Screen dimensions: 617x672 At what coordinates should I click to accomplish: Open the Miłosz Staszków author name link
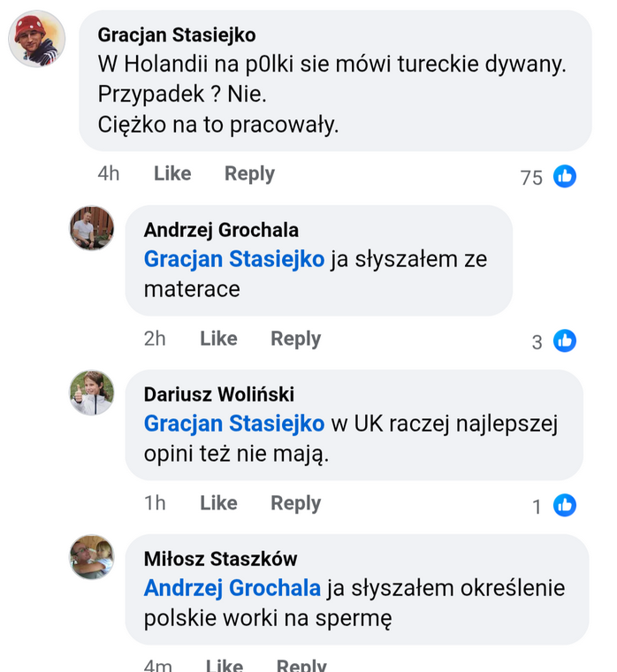[221, 559]
